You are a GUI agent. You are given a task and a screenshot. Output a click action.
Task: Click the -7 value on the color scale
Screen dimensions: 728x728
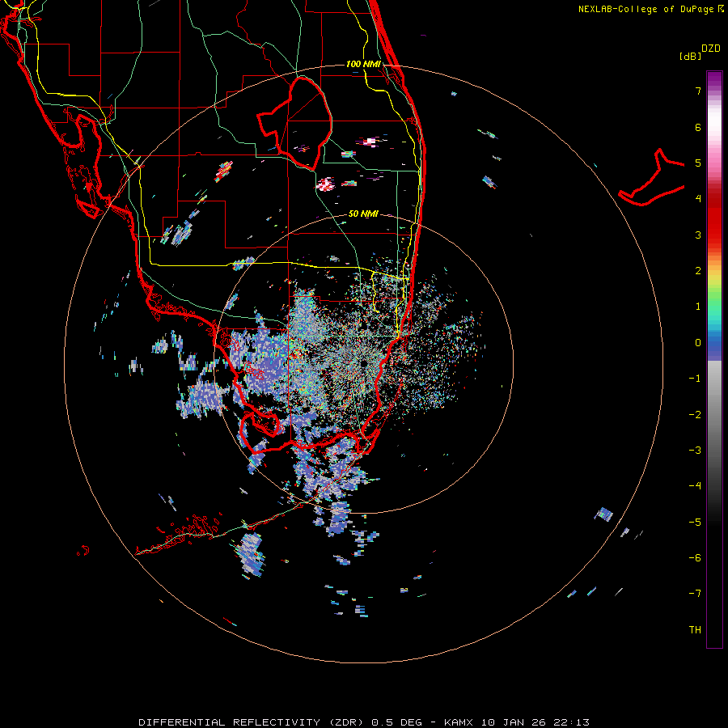695,594
